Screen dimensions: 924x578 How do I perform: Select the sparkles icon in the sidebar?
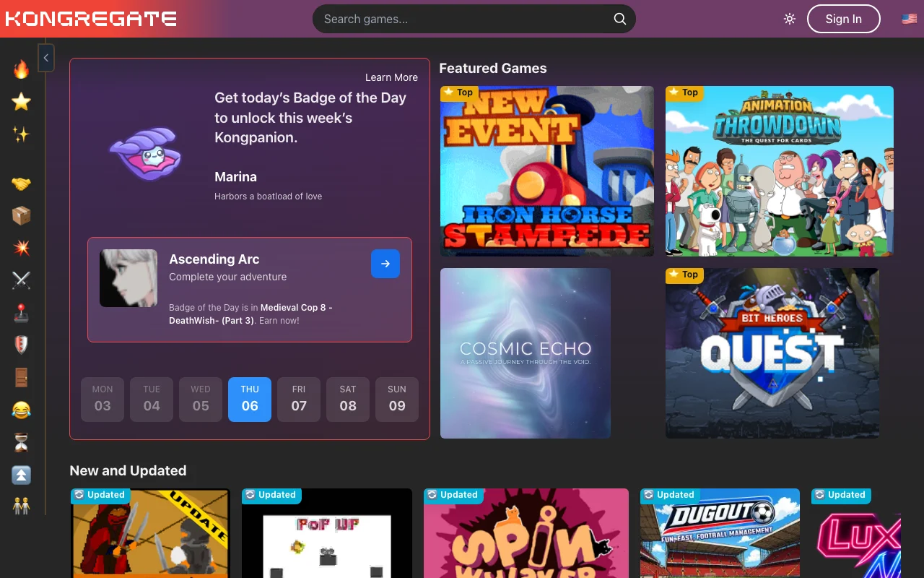22,134
